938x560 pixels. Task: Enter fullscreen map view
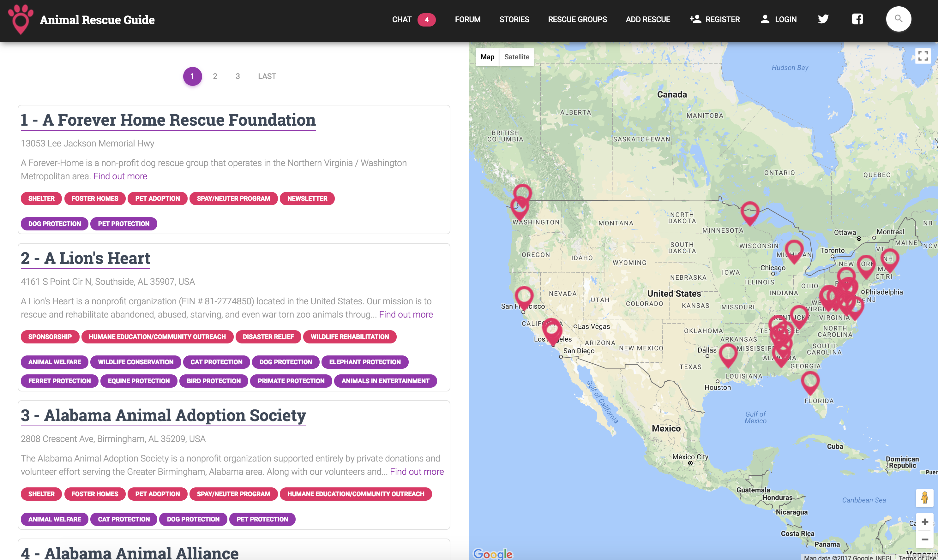tap(923, 56)
